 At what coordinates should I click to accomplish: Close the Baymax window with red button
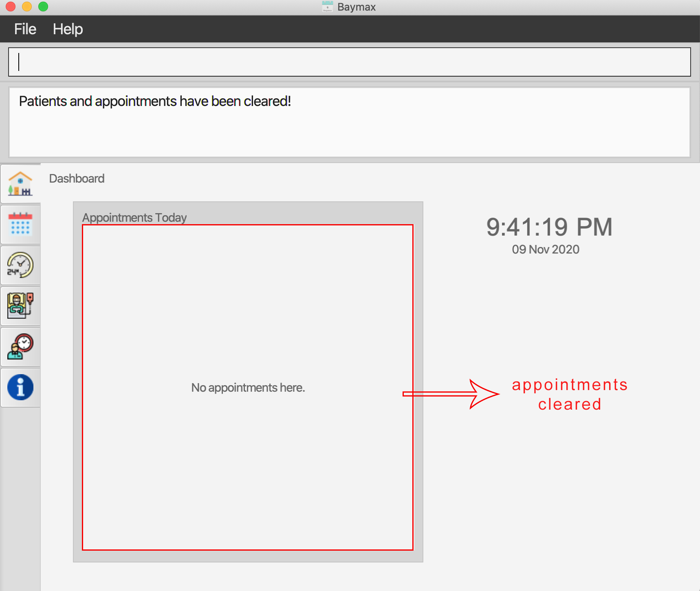point(11,7)
